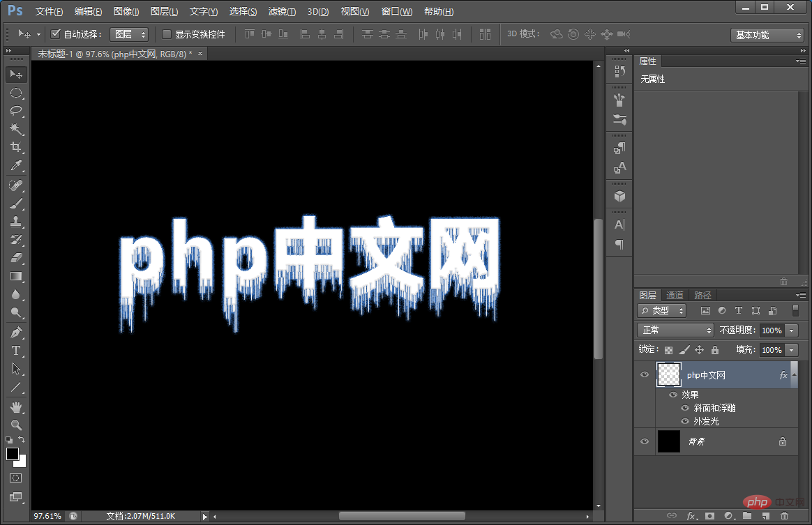Select the Zoom tool
812x525 pixels.
pyautogui.click(x=16, y=425)
